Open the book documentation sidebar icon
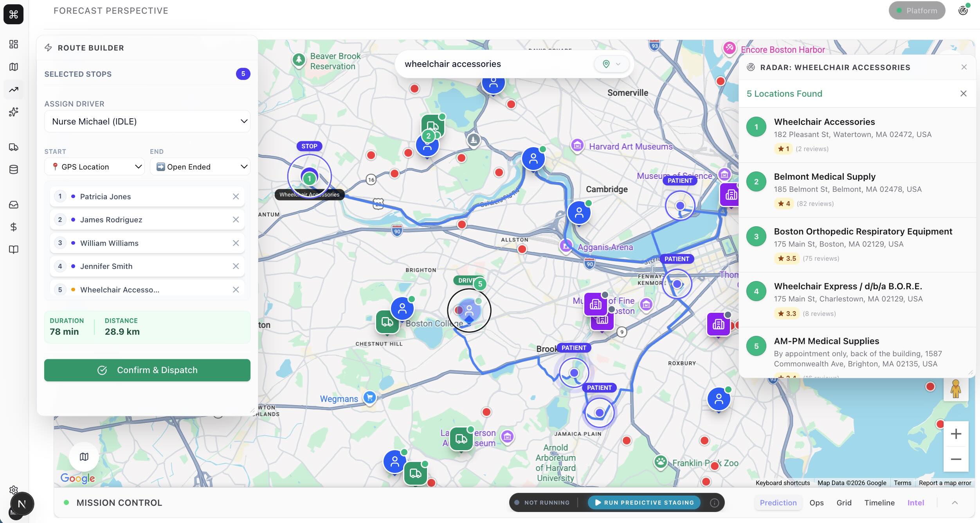980x523 pixels. [x=13, y=250]
